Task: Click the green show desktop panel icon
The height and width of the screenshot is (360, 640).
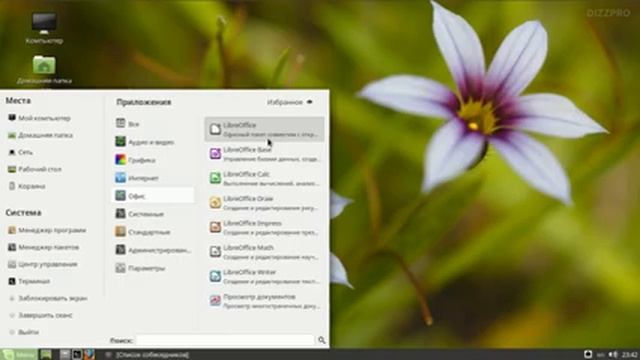Action: [46, 354]
